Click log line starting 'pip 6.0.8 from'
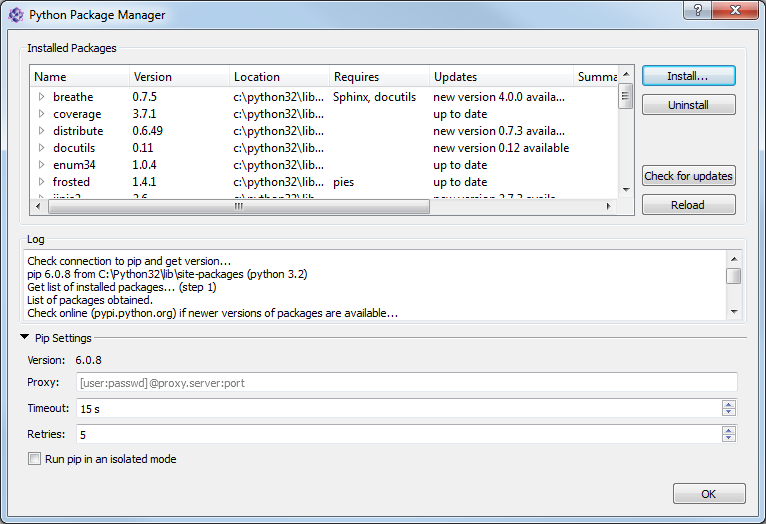The height and width of the screenshot is (524, 766). (x=167, y=274)
